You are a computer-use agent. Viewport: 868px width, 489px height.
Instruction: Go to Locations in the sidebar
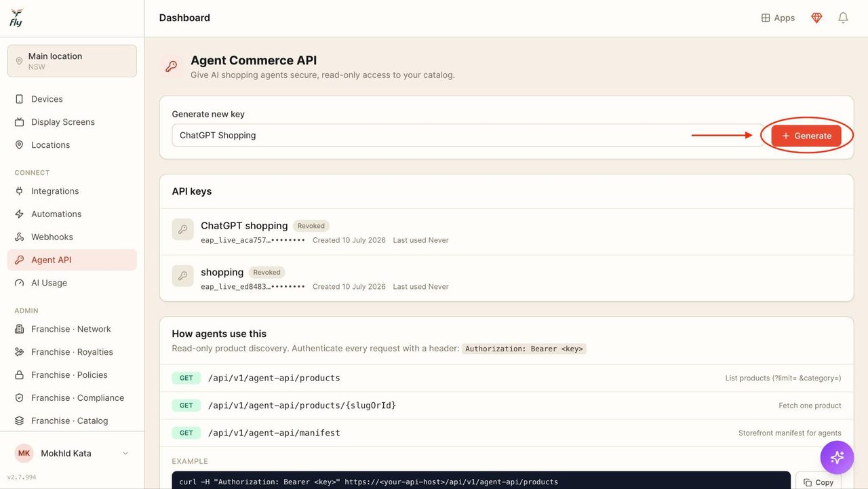(x=72, y=145)
